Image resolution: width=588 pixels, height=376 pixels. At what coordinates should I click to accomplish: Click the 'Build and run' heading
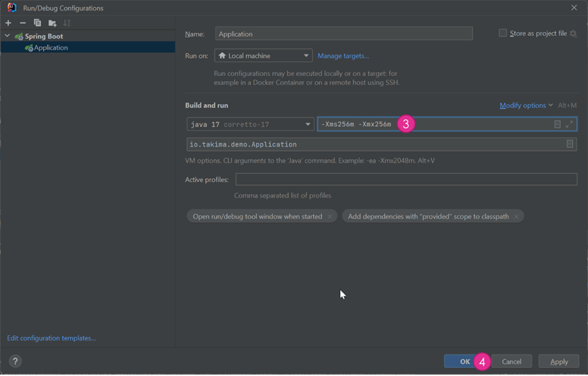[207, 105]
